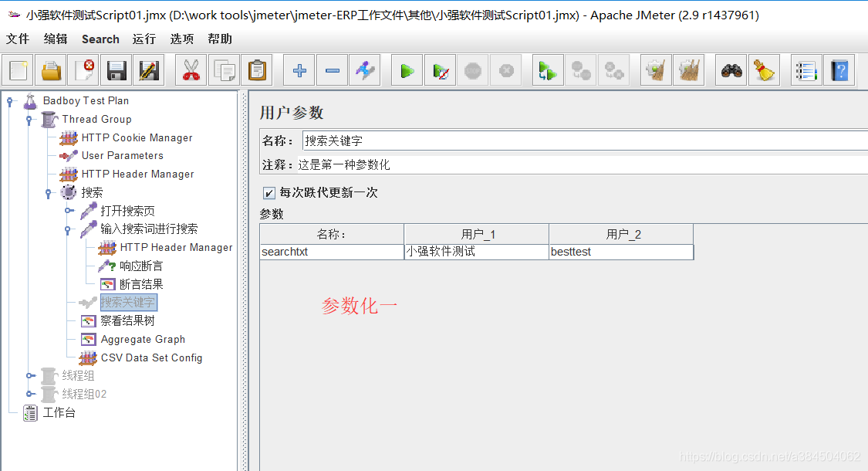Screen dimensions: 868x471
Task: Clear all results with the double broom icon
Action: [x=689, y=70]
